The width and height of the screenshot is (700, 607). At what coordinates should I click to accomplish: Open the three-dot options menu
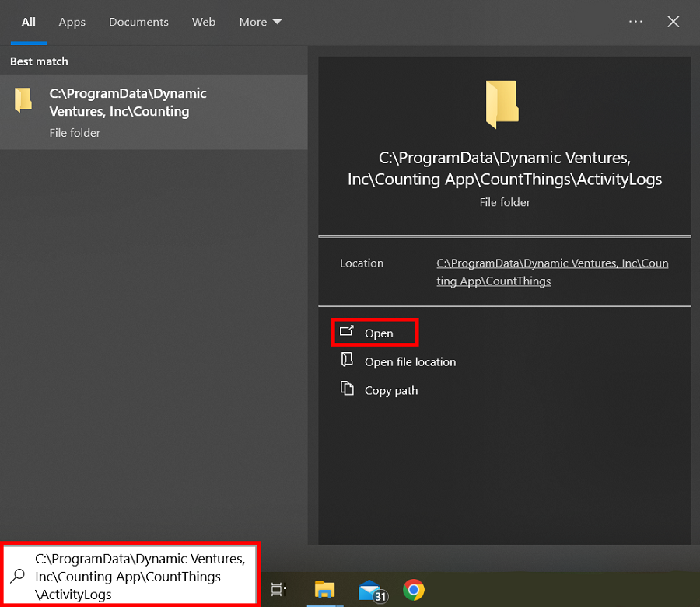[635, 22]
